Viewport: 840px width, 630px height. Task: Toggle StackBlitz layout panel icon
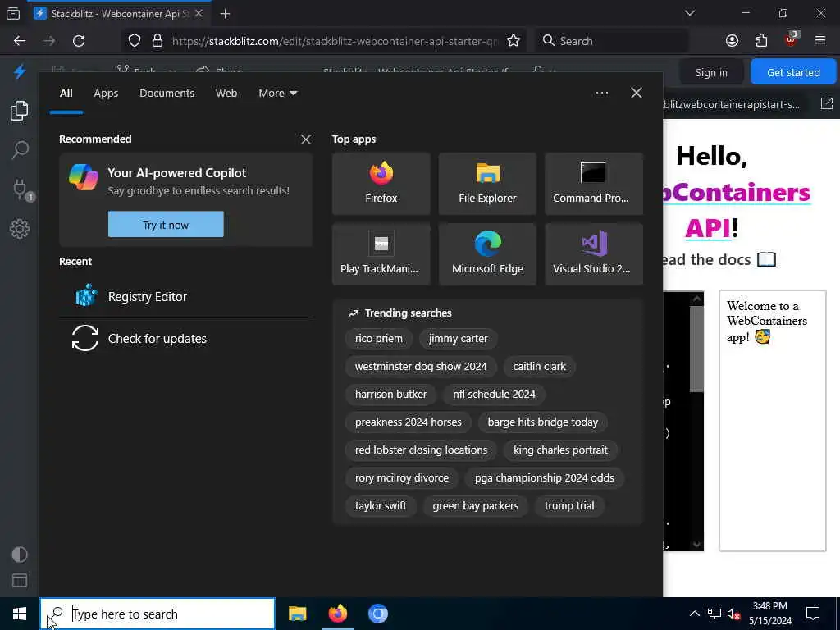click(x=20, y=581)
